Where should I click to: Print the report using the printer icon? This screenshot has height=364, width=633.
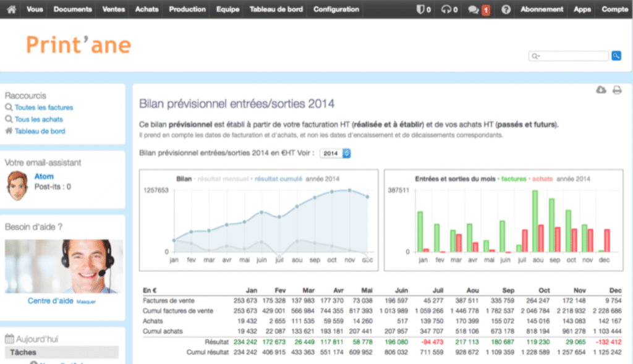616,90
